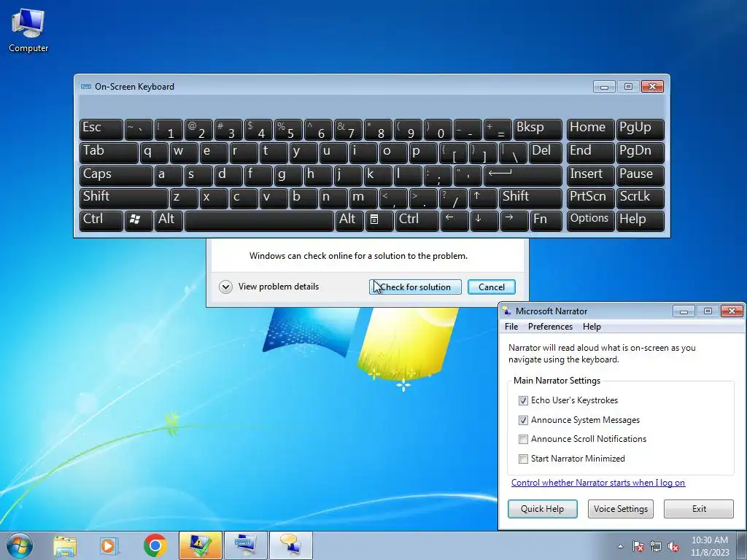Open the network tray icon
The height and width of the screenshot is (560, 747).
(656, 546)
